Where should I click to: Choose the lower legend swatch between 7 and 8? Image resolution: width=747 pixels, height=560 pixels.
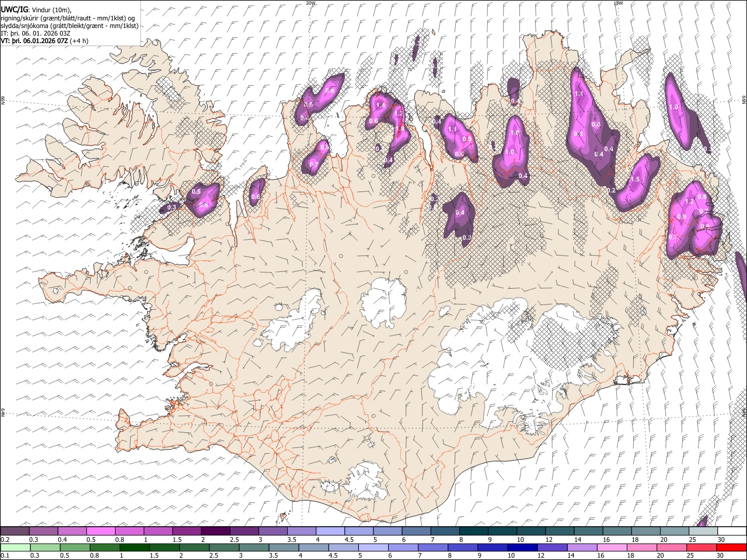coord(432,547)
